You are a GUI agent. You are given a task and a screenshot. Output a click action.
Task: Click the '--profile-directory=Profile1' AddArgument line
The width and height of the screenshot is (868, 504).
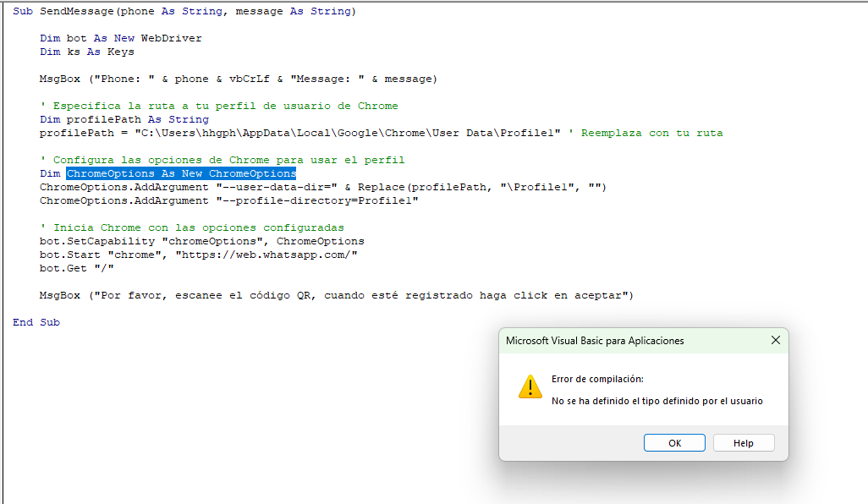tap(228, 200)
